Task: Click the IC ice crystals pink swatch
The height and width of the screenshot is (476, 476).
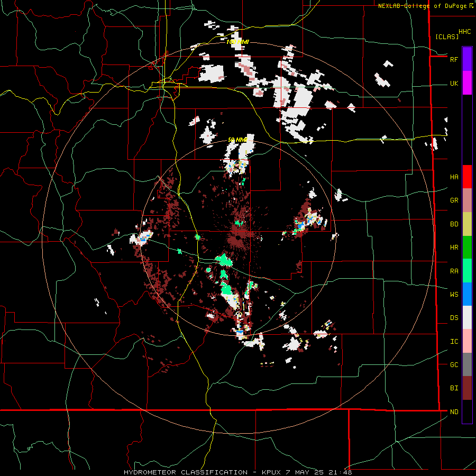Action: pos(467,341)
